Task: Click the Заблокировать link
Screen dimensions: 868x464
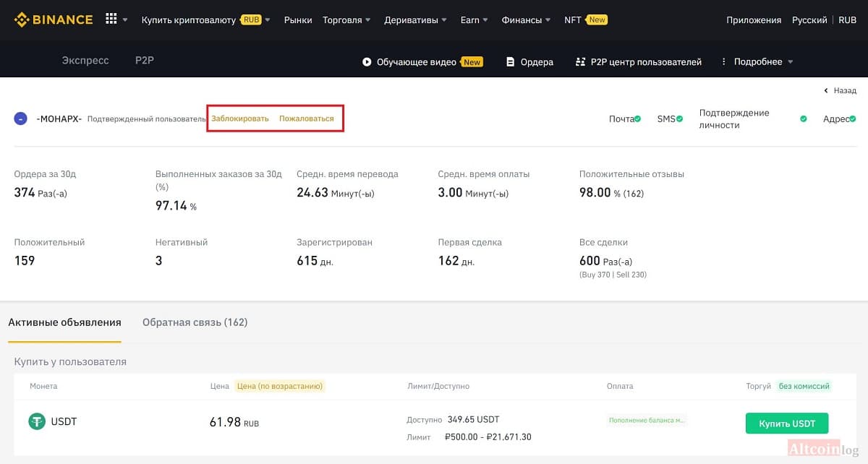Action: (240, 119)
